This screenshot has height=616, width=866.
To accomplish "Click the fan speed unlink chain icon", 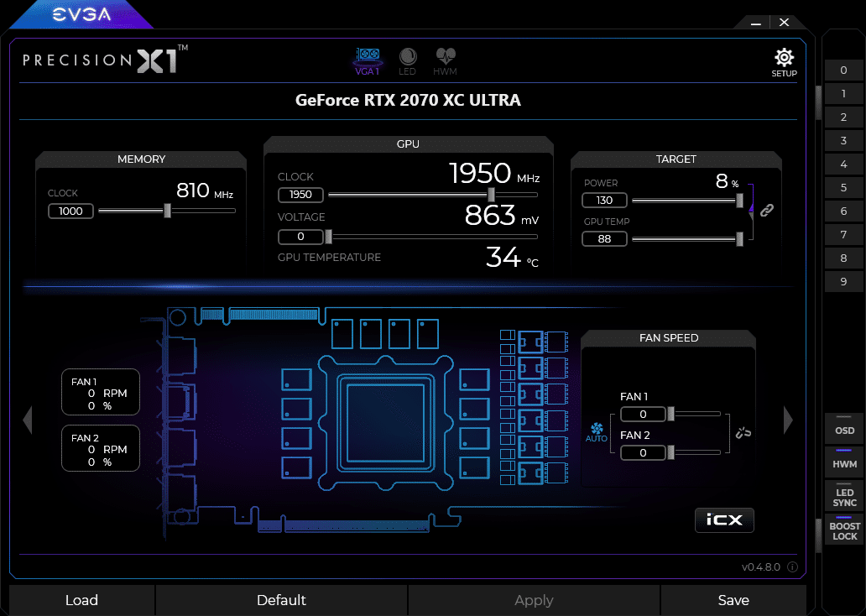I will pos(743,432).
